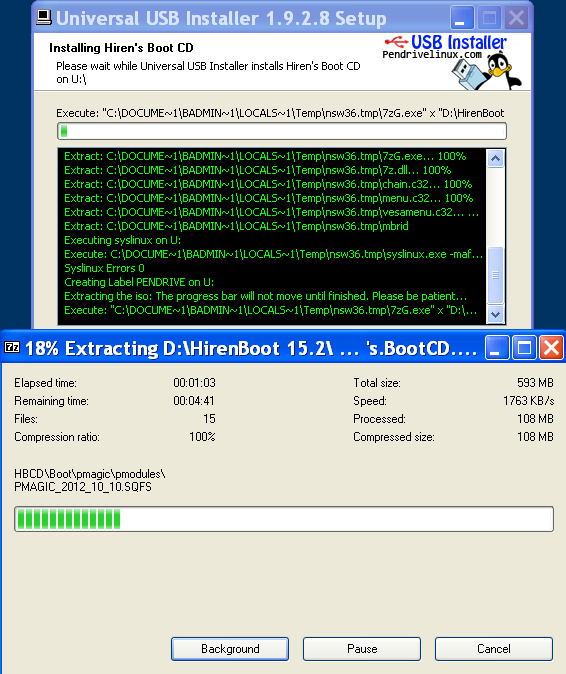
Task: Cancel the 7-Zip extraction
Action: click(x=494, y=649)
